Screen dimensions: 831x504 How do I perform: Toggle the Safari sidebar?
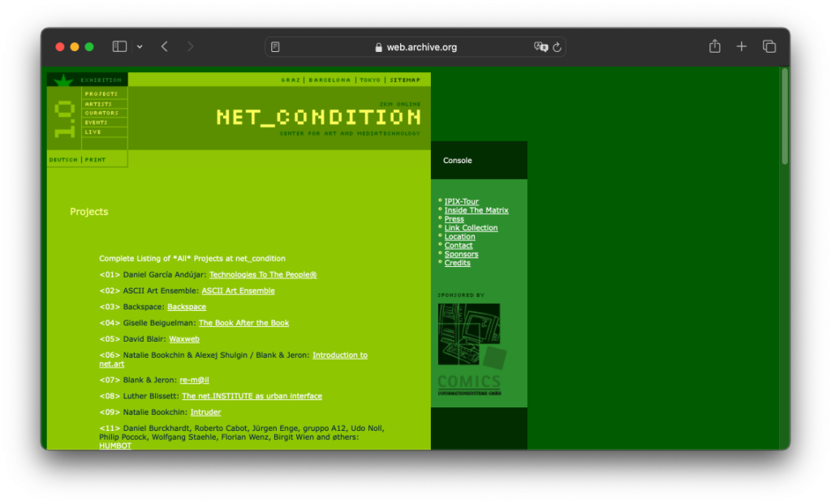pos(119,47)
